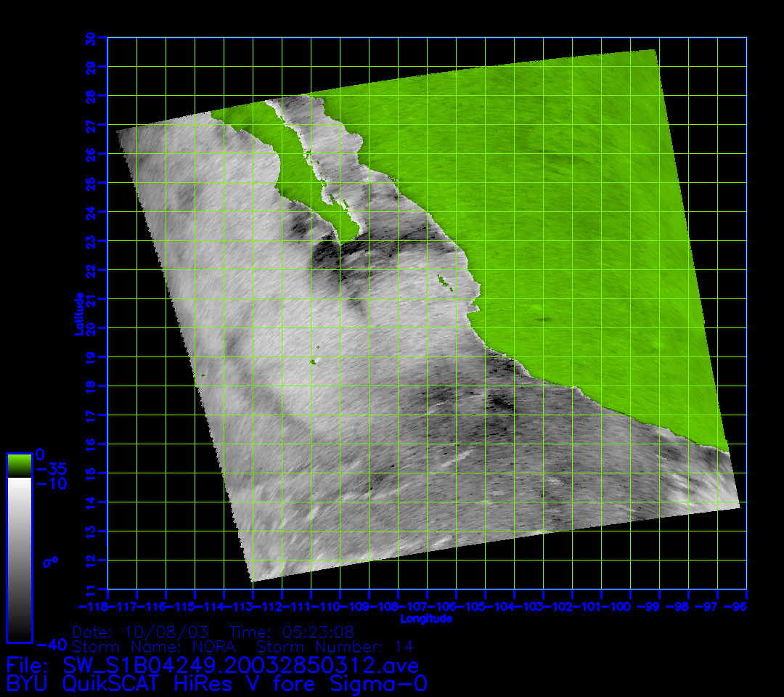
Task: Click the -10 color scale label
Action: tap(51, 484)
